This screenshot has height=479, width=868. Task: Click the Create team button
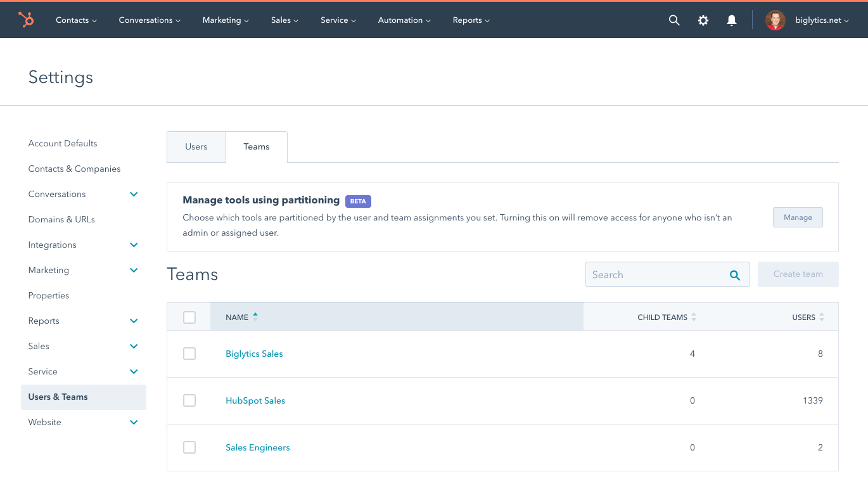point(798,274)
